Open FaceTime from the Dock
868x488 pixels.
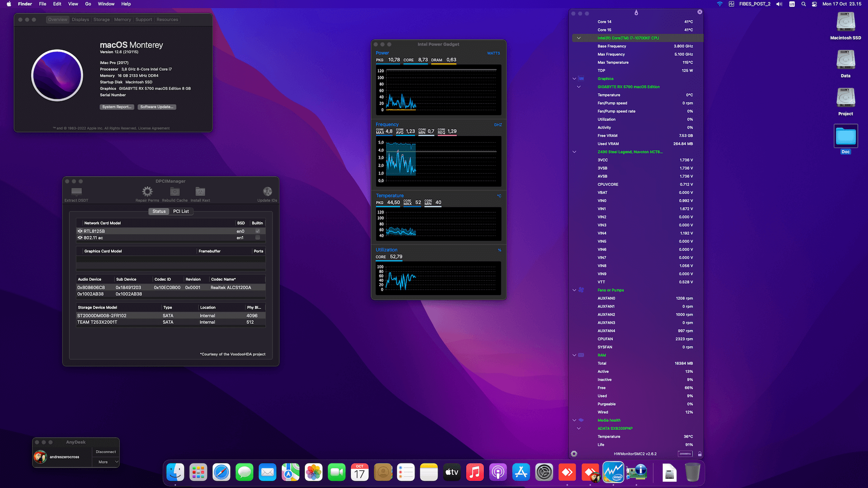337,473
